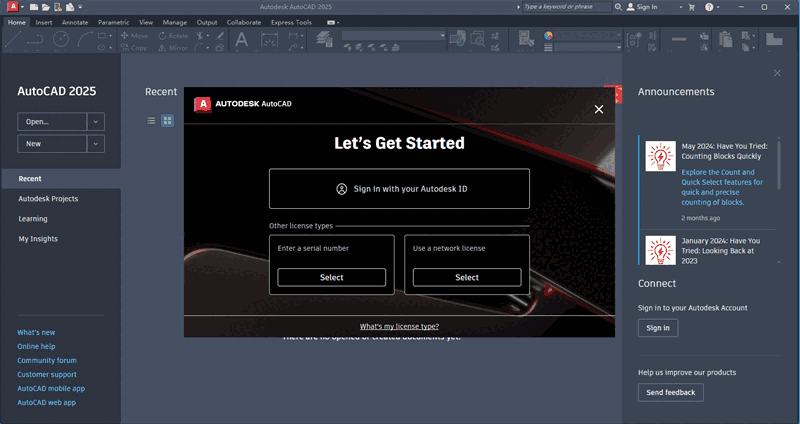800x424 pixels.
Task: Click the Group icon in ribbon
Action: point(634,39)
